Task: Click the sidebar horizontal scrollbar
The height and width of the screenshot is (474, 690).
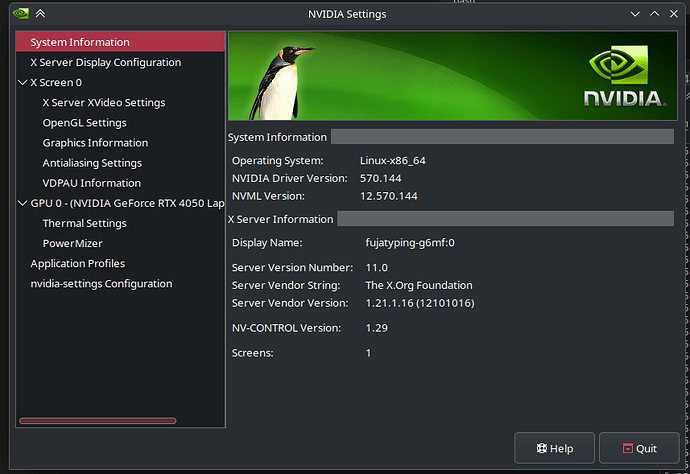Action: 98,421
